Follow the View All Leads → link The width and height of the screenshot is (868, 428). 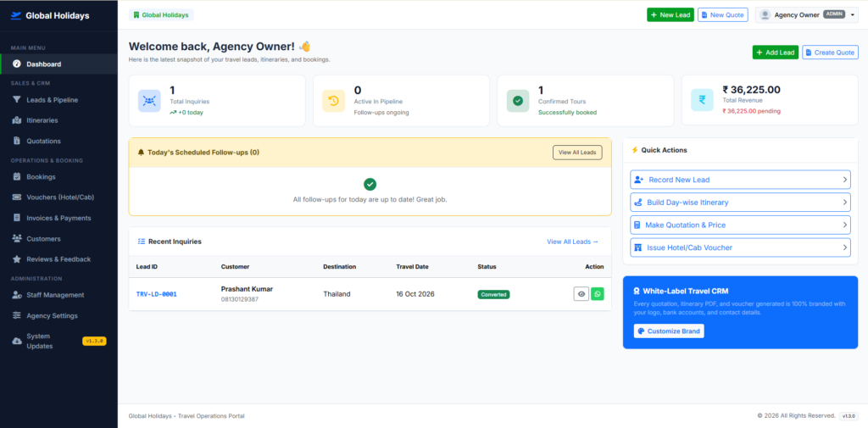tap(572, 242)
